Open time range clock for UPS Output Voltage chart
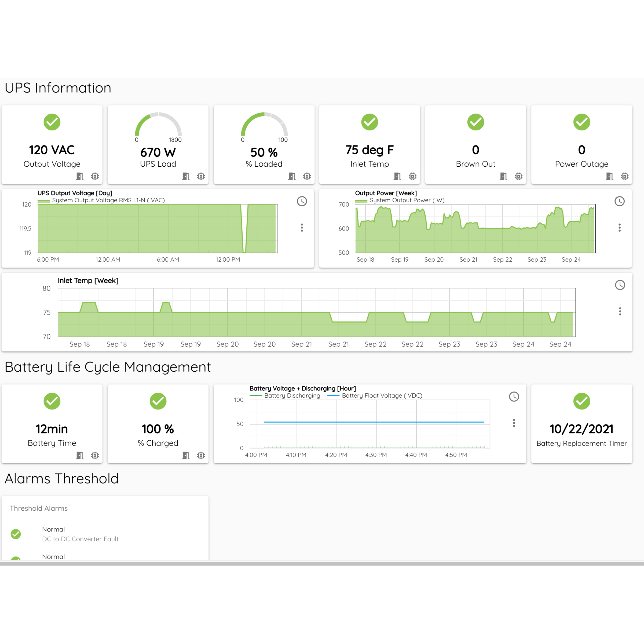 point(302,201)
